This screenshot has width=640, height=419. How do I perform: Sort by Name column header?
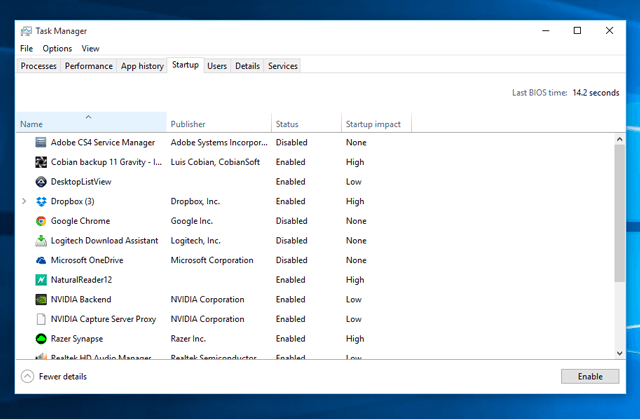coord(91,122)
